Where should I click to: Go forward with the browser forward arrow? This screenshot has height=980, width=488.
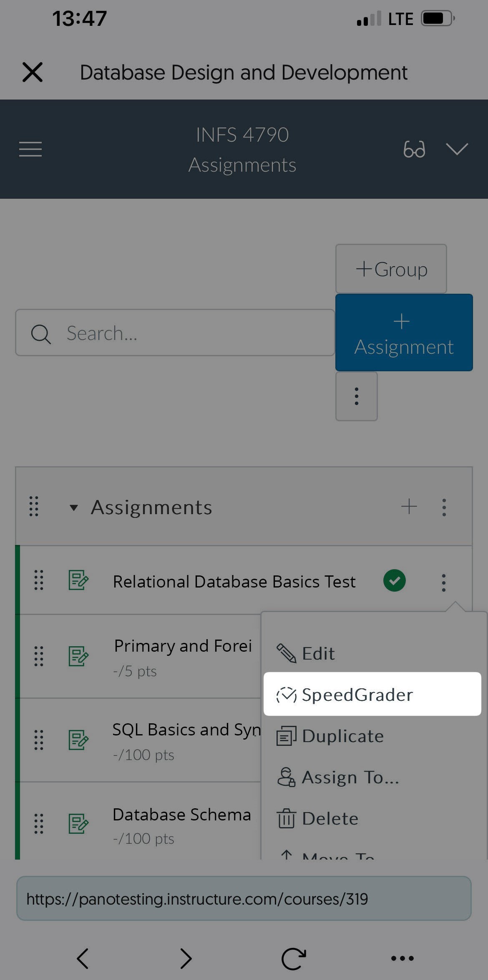coord(186,958)
